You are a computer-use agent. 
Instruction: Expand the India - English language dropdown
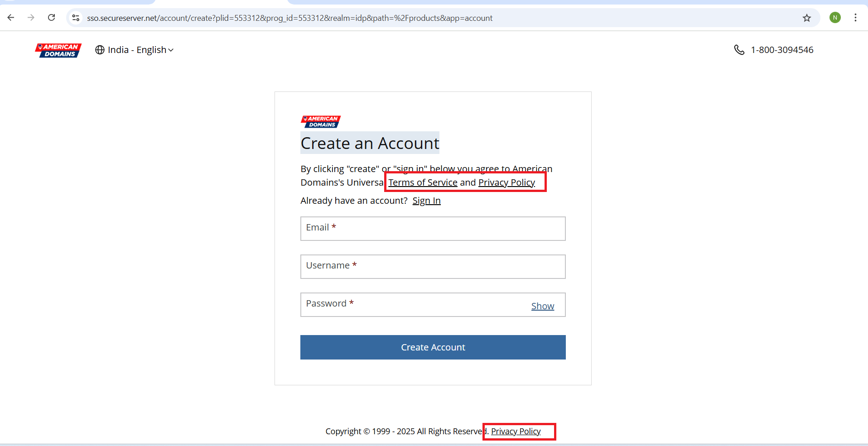(135, 50)
